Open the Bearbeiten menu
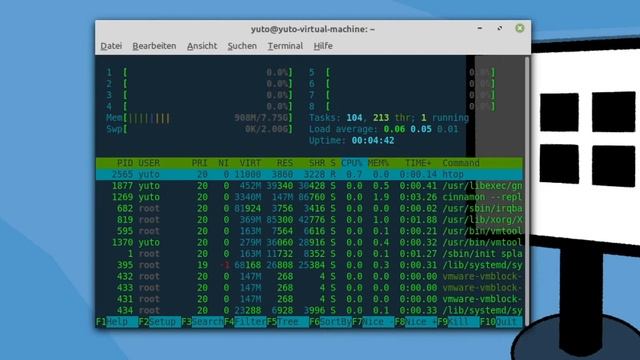 click(x=154, y=46)
